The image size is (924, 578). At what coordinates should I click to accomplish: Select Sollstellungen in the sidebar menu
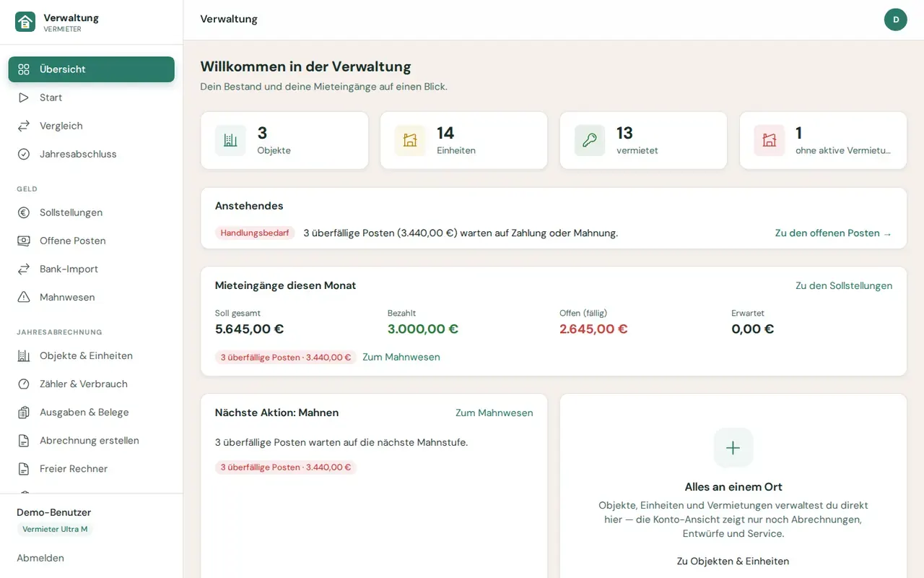pyautogui.click(x=92, y=212)
